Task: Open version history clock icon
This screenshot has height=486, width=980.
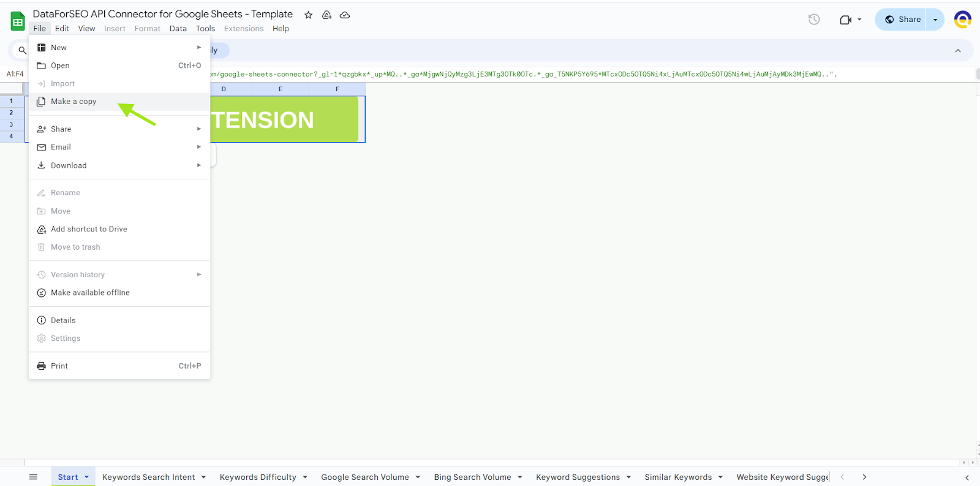Action: point(814,20)
